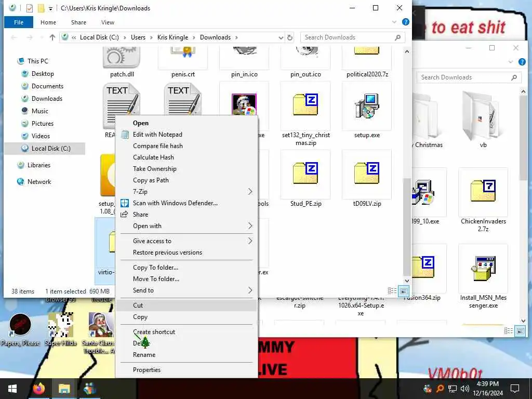
Task: Choose Calculate Hash entry
Action: coord(187,157)
